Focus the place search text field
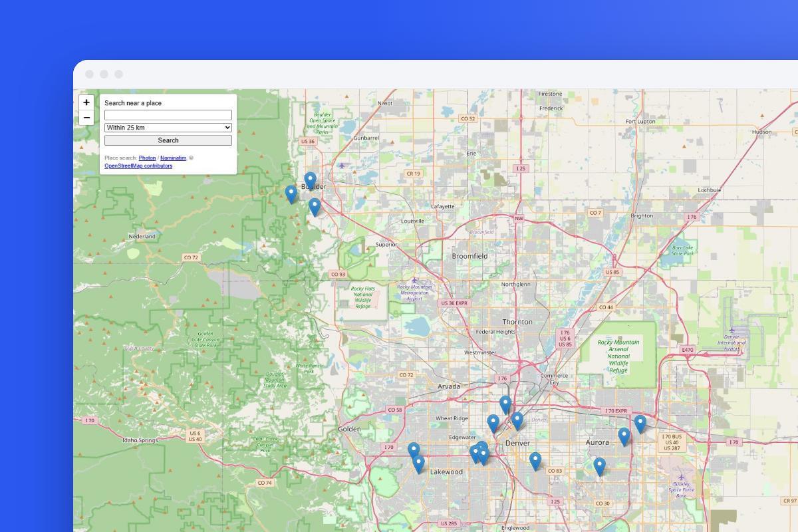This screenshot has height=532, width=798. pos(168,115)
